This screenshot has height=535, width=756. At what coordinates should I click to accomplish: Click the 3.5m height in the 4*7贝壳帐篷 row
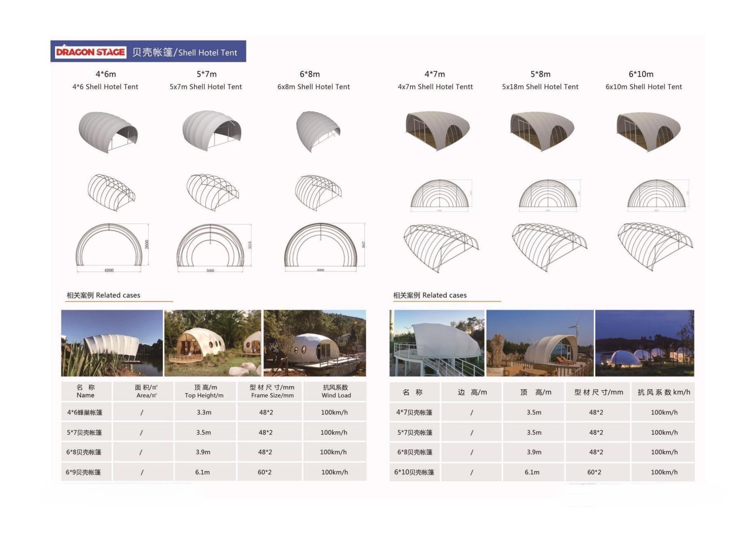[x=534, y=412]
